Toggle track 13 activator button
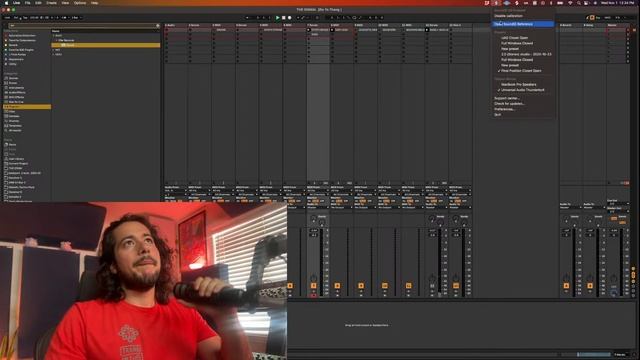The image size is (640, 360). tap(456, 286)
